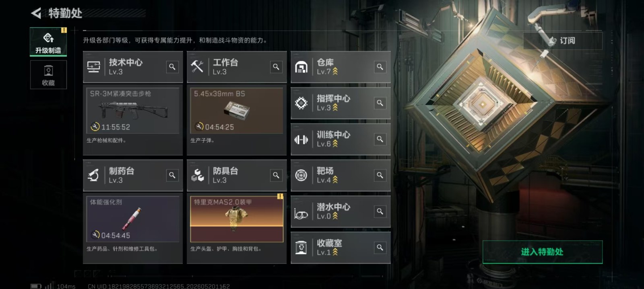Viewport: 644px width, 289px height.
Task: Click the back arrow beside 特勤处
Action: pos(36,13)
